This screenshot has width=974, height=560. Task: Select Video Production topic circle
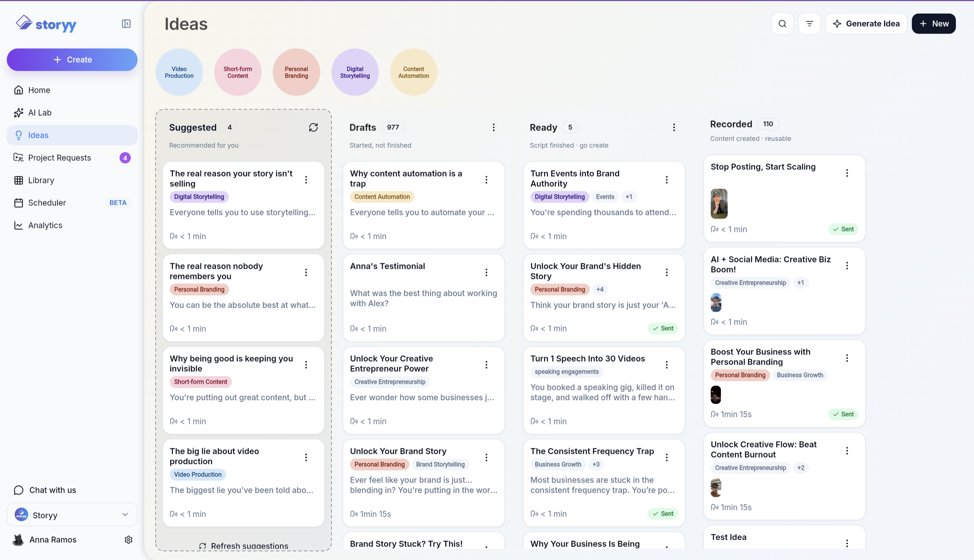pos(179,72)
